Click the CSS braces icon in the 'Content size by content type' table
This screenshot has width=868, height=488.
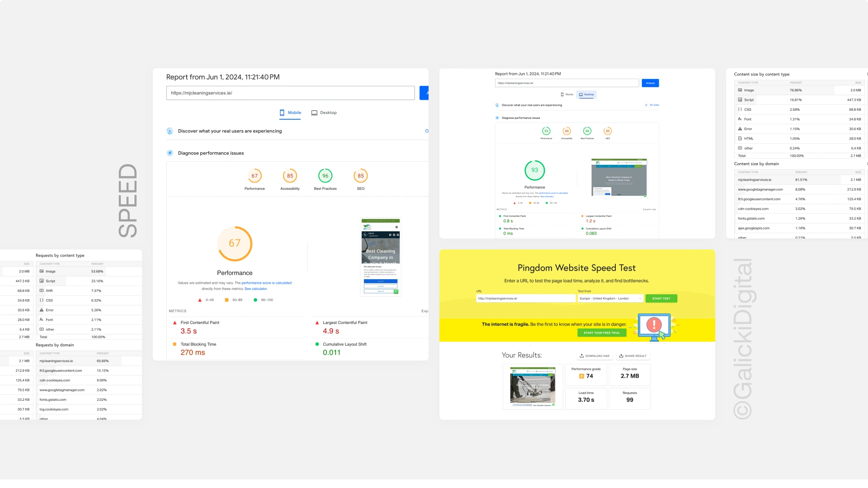[x=740, y=109]
